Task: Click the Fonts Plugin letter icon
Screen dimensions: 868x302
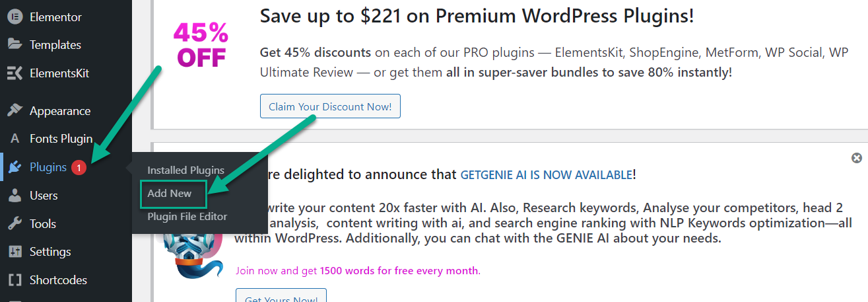Action: point(15,139)
